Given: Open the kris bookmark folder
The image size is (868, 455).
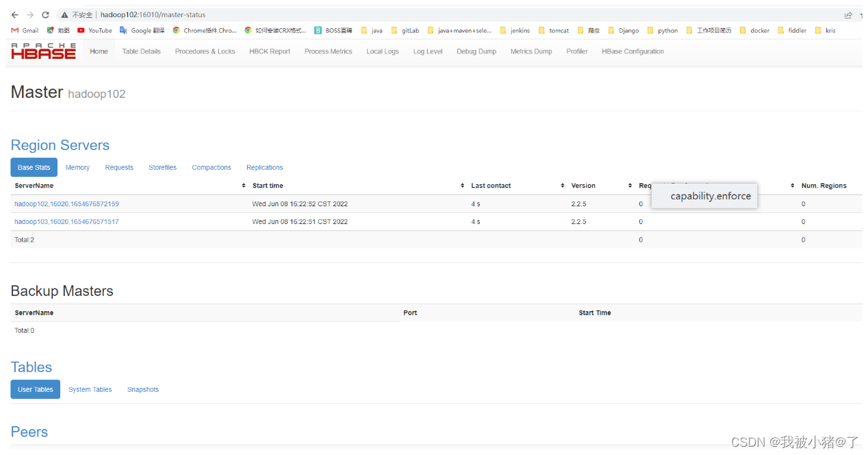Looking at the screenshot, I should [x=825, y=30].
